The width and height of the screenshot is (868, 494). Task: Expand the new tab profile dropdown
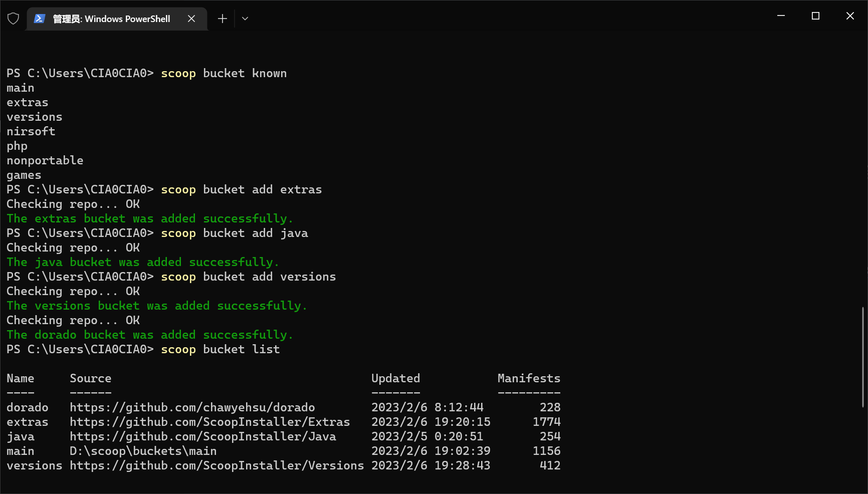(x=245, y=19)
